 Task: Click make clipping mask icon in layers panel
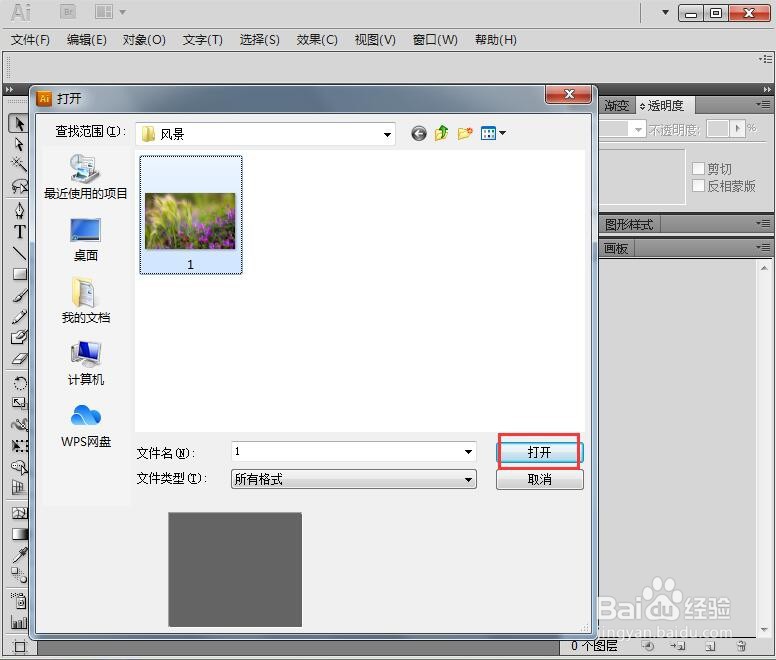coord(648,645)
